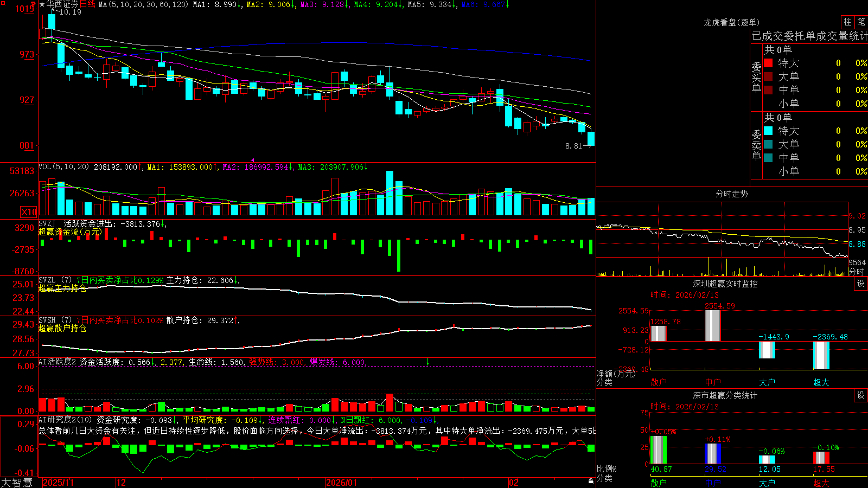The width and height of the screenshot is (868, 488).
Task: Click the green down arrow in AI活跃度2 panel
Action: pyautogui.click(x=427, y=362)
